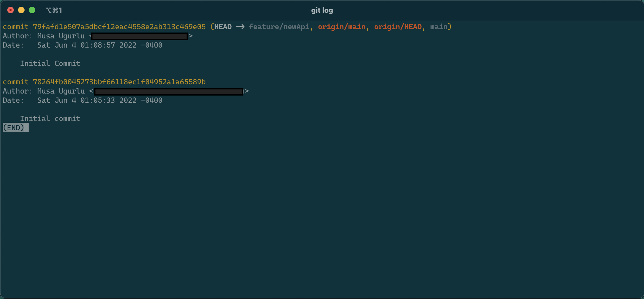Select the origin/main branch label
Screen dimensions: 644x299
[x=342, y=27]
